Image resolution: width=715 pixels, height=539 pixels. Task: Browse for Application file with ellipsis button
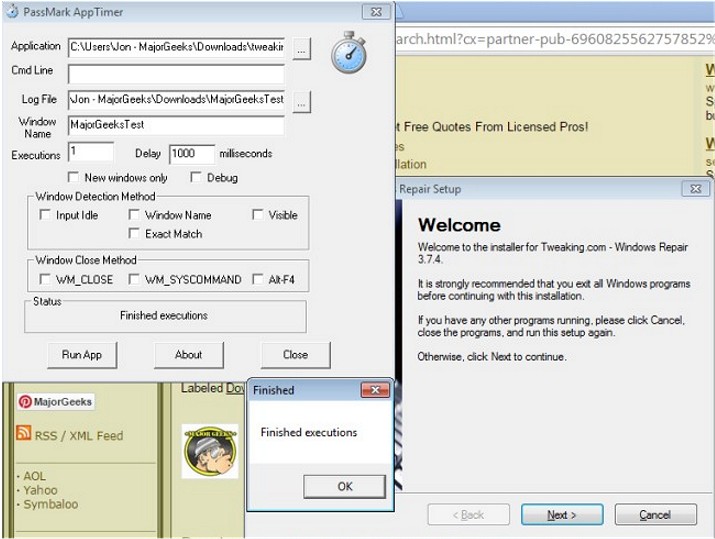click(x=301, y=49)
